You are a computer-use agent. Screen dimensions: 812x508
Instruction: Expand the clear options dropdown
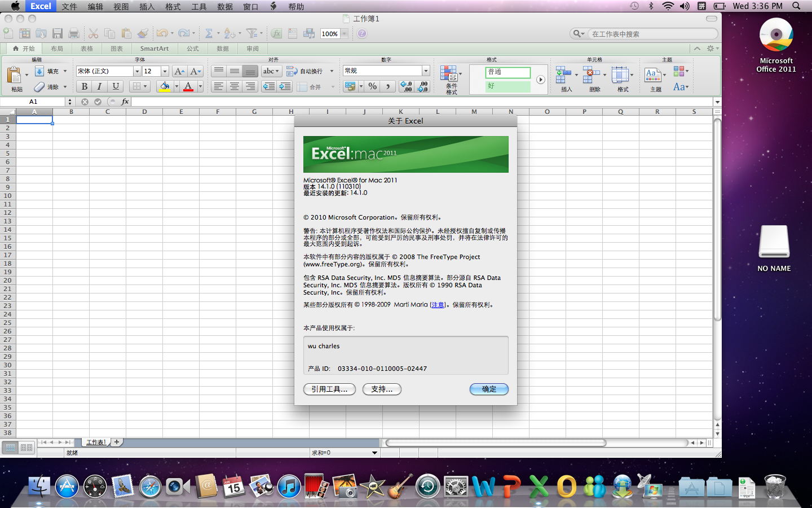tap(65, 87)
